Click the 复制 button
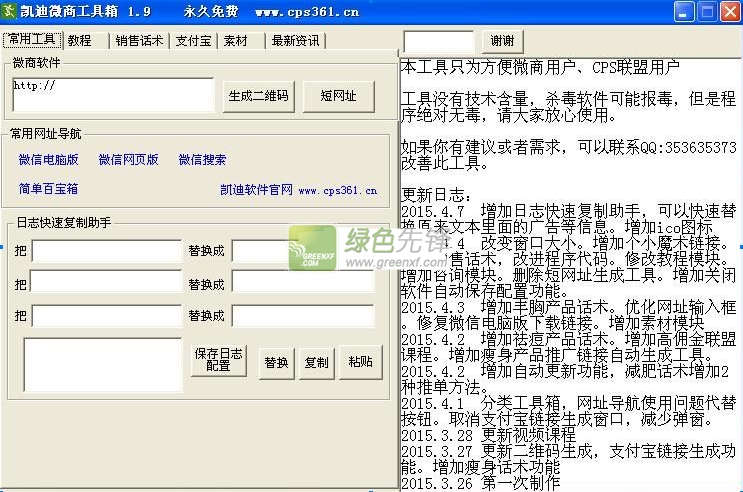Screen dimensions: 743x492 pyautogui.click(x=317, y=363)
